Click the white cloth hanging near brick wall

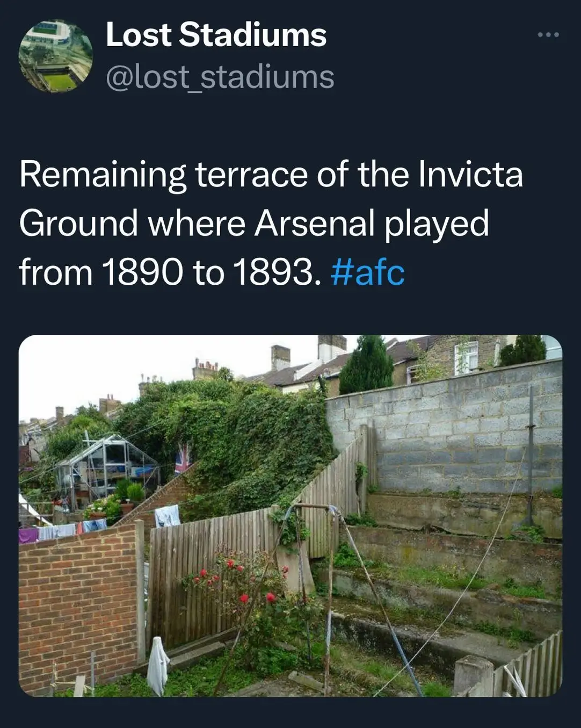157,666
